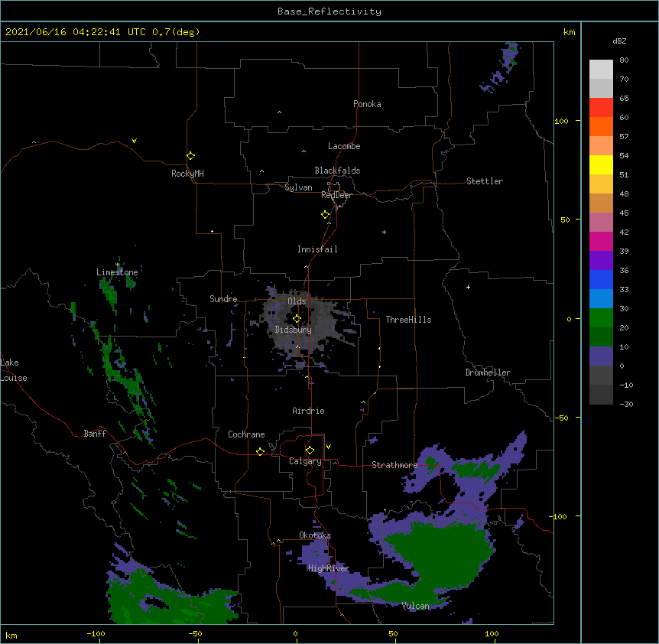The width and height of the screenshot is (659, 644).
Task: Click the red swatch in the dBZ legend
Action: coord(601,107)
